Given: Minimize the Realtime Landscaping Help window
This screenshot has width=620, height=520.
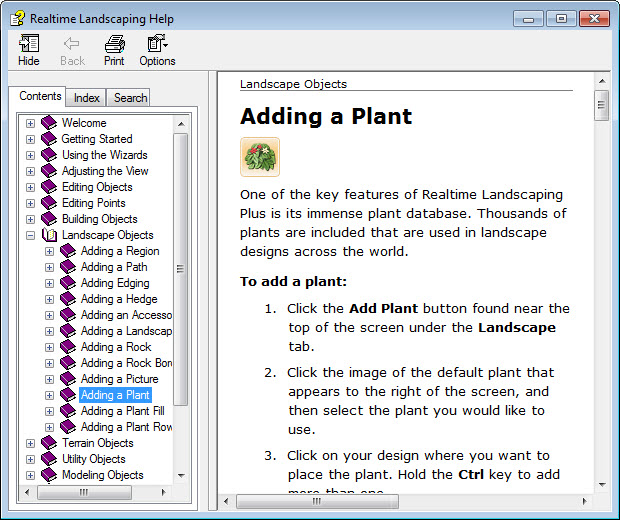Looking at the screenshot, I should (x=529, y=19).
